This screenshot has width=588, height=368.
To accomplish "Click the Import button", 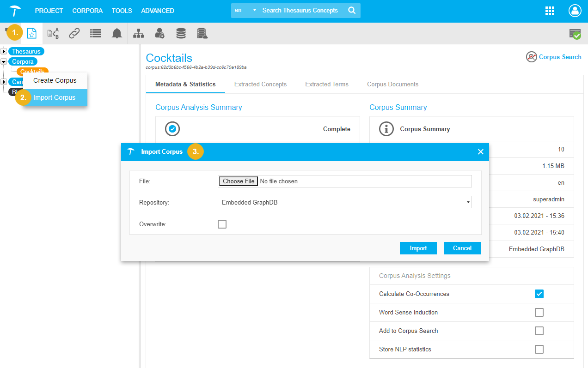I will [418, 248].
